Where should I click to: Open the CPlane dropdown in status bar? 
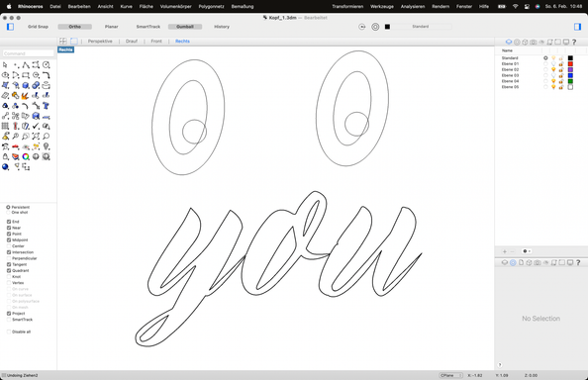450,375
